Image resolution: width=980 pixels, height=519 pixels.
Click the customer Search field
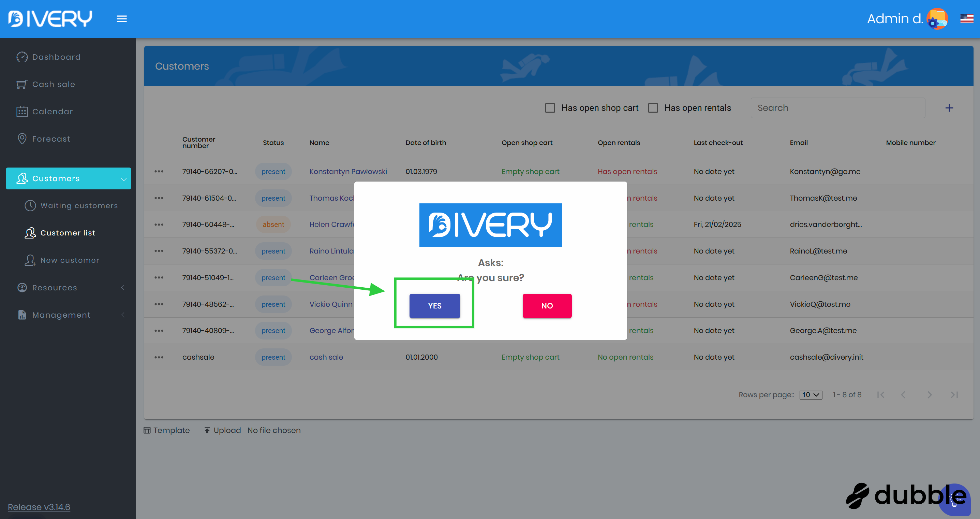coord(837,108)
